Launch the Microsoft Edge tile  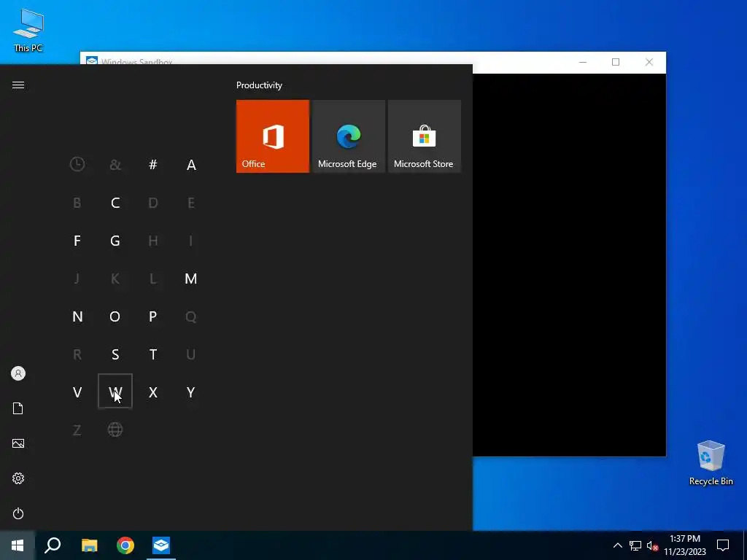click(x=348, y=136)
